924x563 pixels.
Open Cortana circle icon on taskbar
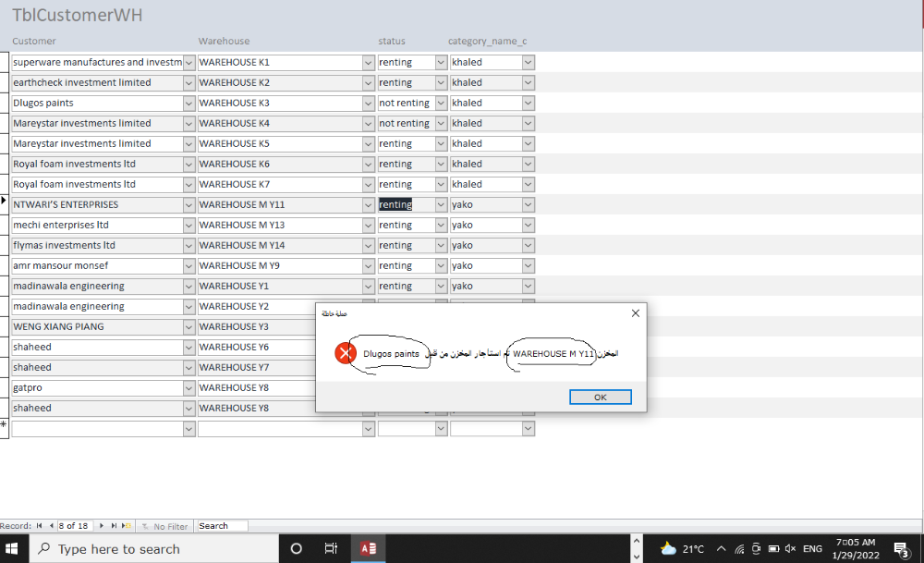pos(297,549)
